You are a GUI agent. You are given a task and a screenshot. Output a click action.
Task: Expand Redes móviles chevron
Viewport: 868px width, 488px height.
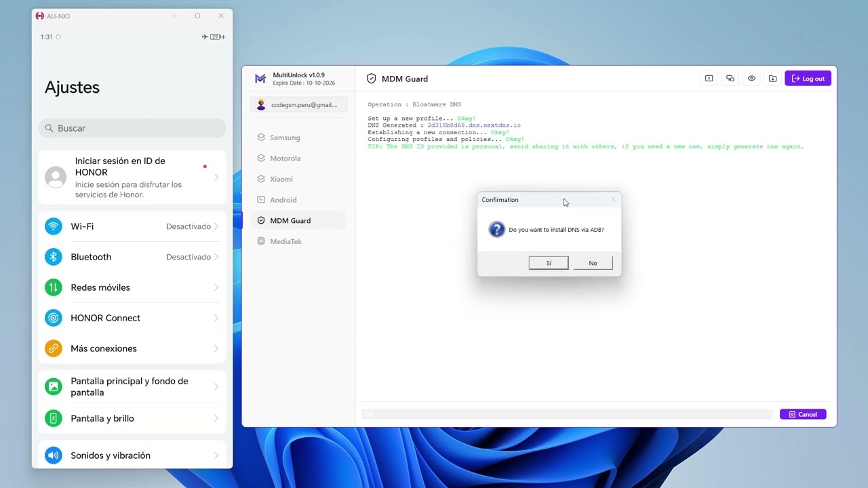tap(216, 287)
